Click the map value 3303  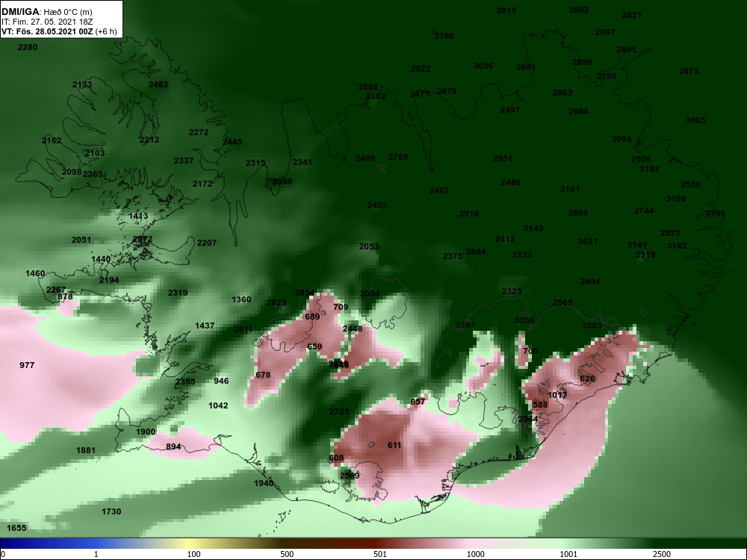592,326
